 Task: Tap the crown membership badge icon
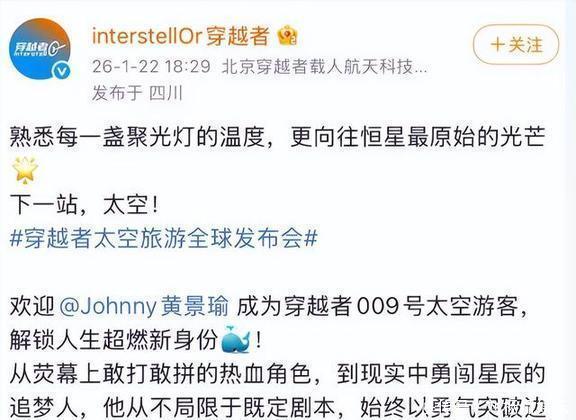coord(287,36)
